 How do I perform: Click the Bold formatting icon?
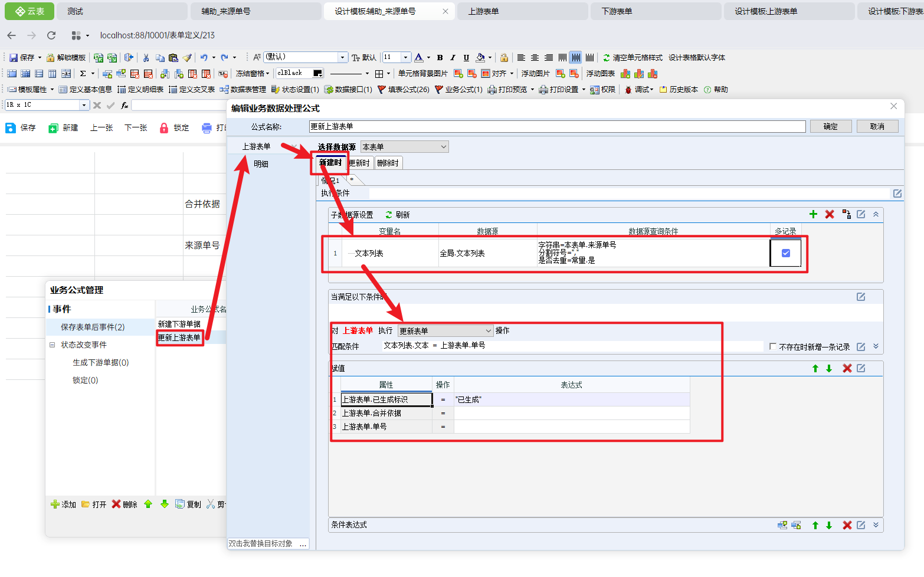pos(440,58)
